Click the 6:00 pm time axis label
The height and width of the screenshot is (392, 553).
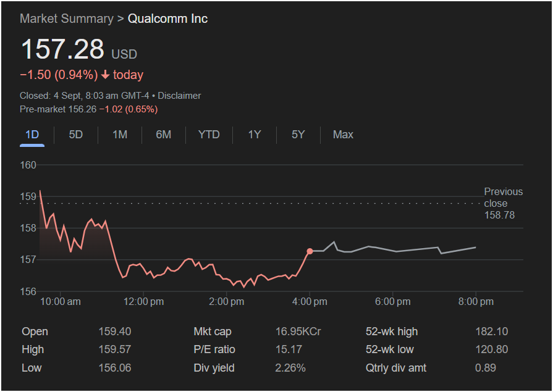click(x=392, y=302)
